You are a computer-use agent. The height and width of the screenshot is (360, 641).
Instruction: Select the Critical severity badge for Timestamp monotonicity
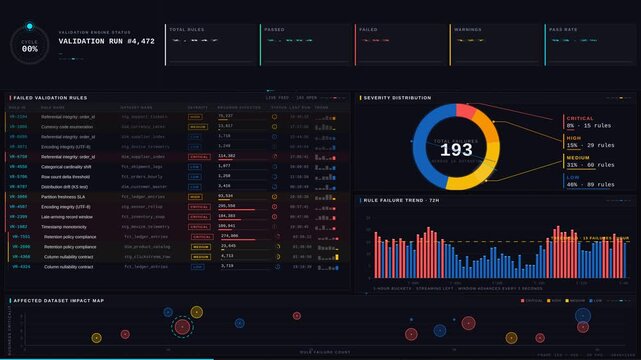[x=199, y=227]
